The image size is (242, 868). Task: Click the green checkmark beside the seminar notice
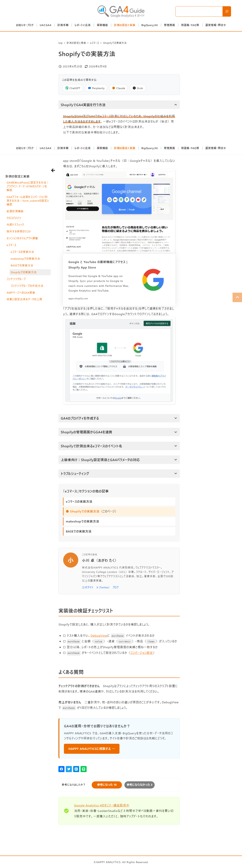coord(67,811)
